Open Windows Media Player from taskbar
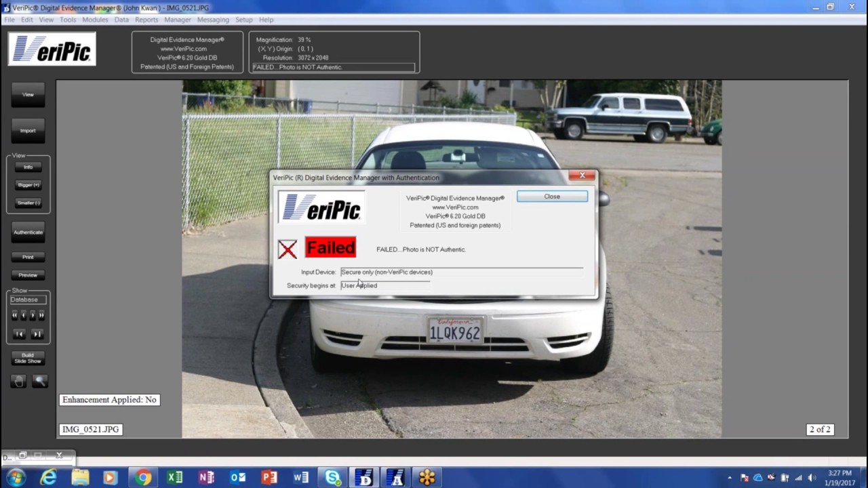Image resolution: width=868 pixels, height=488 pixels. click(x=110, y=478)
